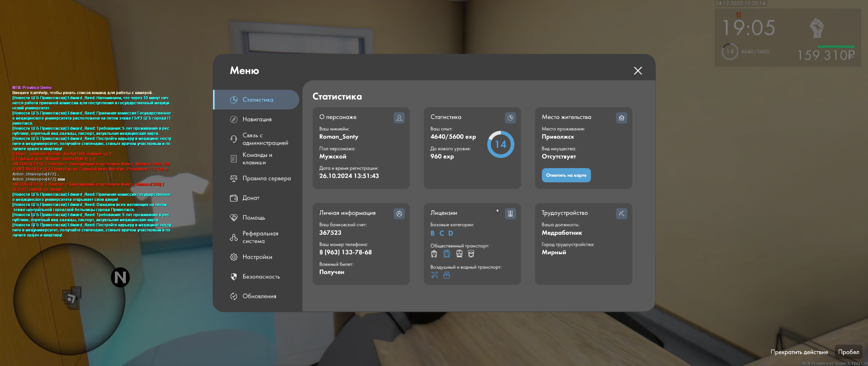Click the first bus transport license icon
Screen dimensions: 868x366
434,254
